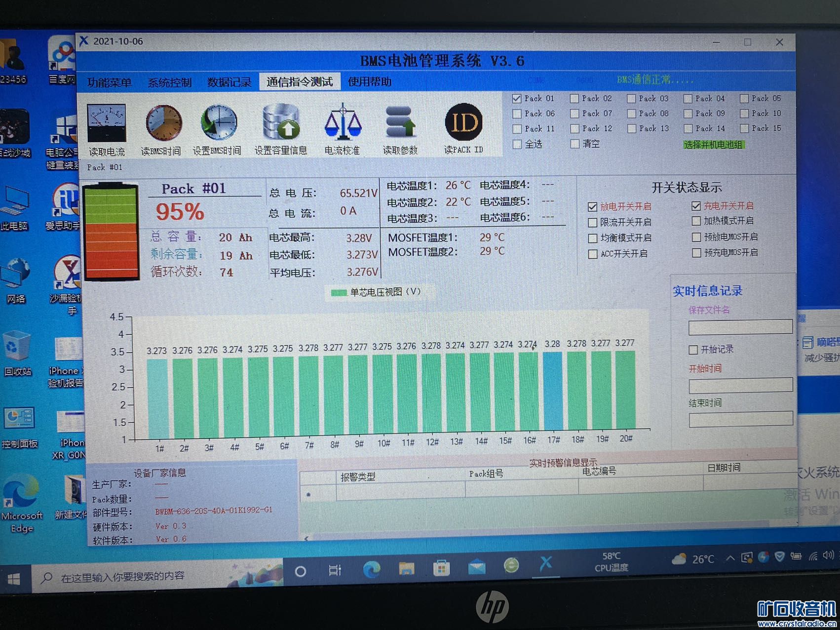The height and width of the screenshot is (630, 840).
Task: Click the alarm table horizontal scrollbar arrow
Action: (x=306, y=538)
